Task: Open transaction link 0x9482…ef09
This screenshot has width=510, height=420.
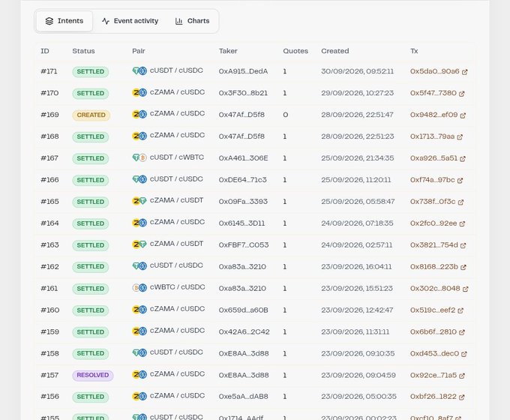Action: pyautogui.click(x=434, y=115)
